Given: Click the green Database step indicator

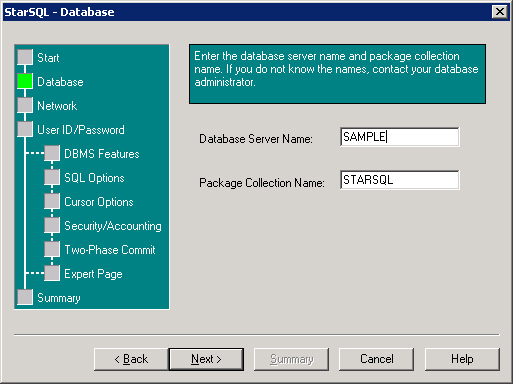Looking at the screenshot, I should pyautogui.click(x=25, y=81).
